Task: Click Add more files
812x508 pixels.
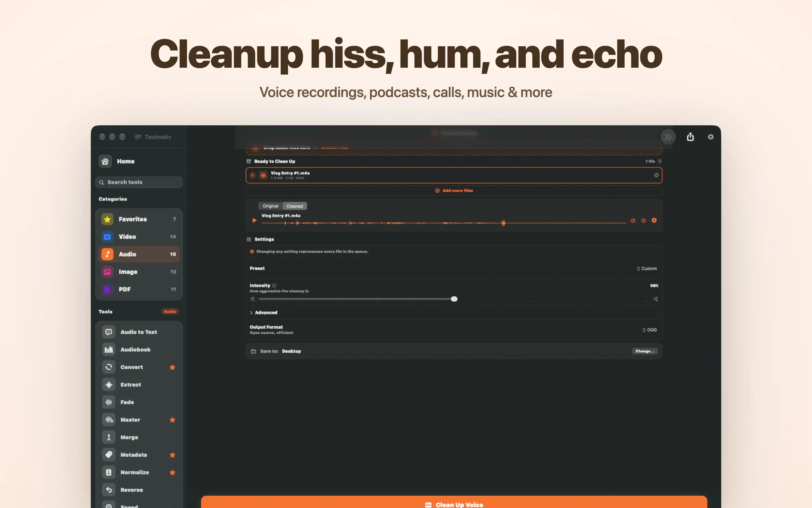Action: coord(454,190)
